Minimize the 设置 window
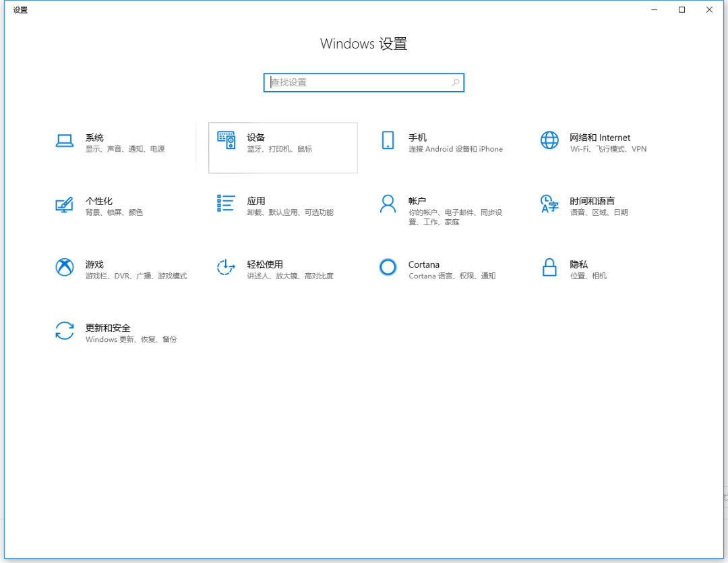 [x=654, y=9]
